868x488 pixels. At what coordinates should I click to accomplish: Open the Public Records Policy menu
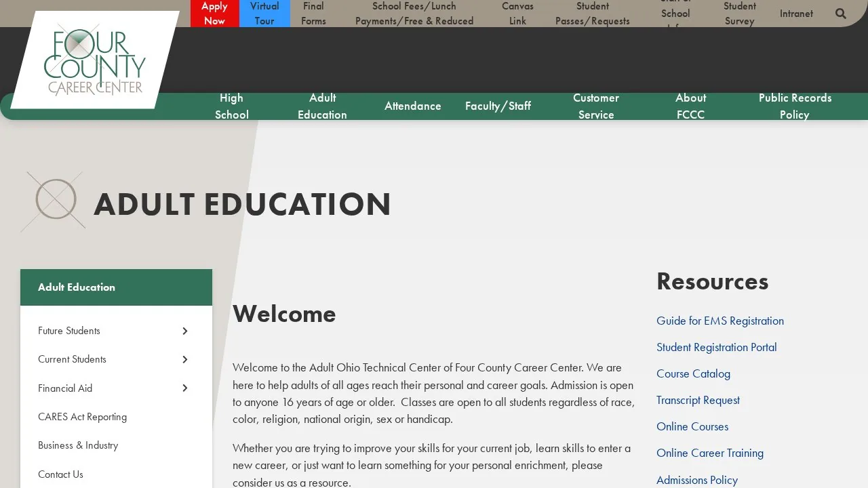click(x=795, y=106)
